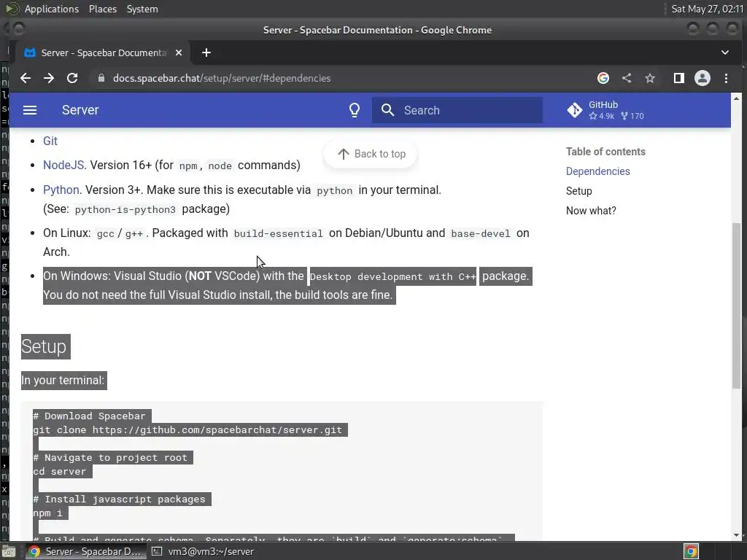Click the clock Sat May 27, 02:11
This screenshot has height=560, width=747.
pyautogui.click(x=707, y=9)
